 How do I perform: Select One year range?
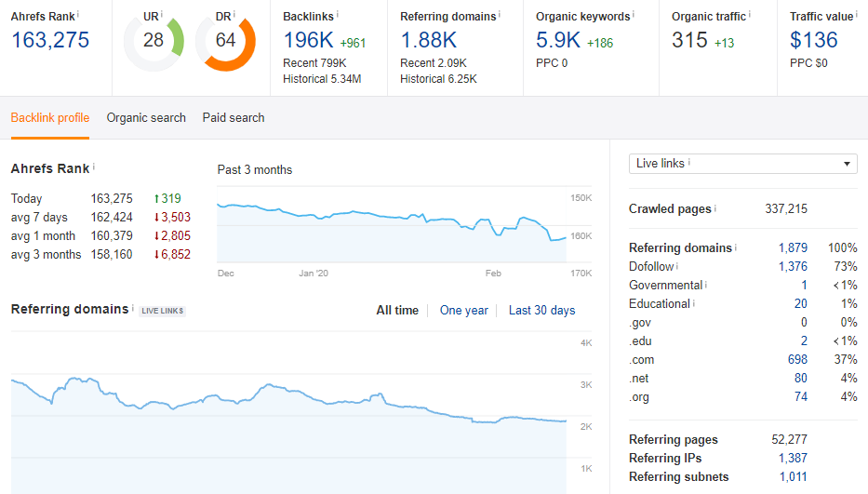click(464, 310)
